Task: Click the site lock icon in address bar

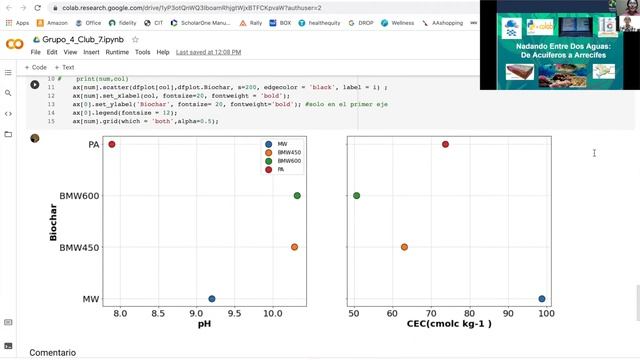Action: pos(55,8)
